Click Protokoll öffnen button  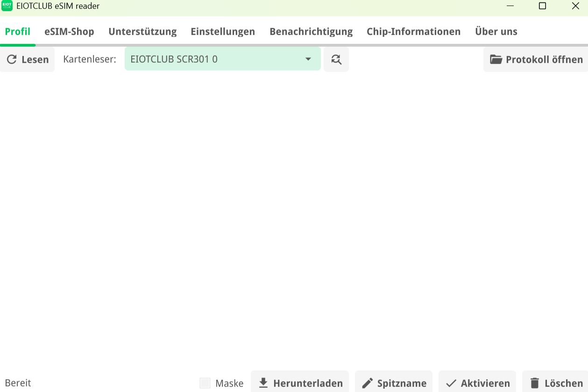(x=536, y=59)
